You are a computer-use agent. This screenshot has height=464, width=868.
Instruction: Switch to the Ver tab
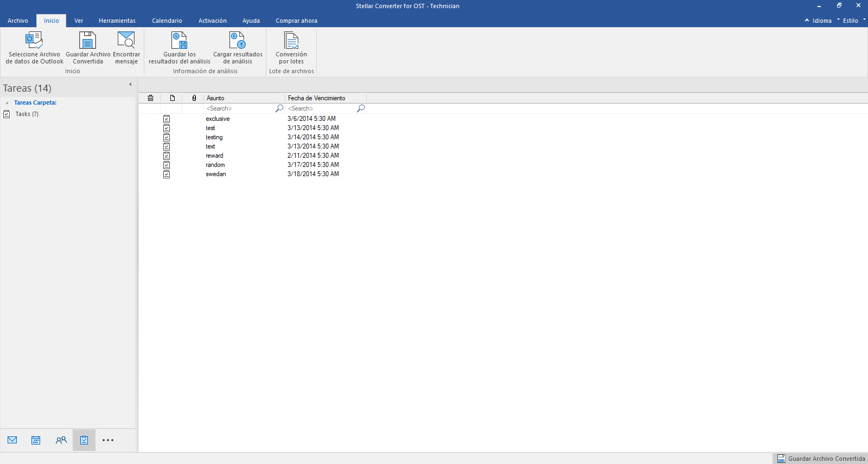79,21
